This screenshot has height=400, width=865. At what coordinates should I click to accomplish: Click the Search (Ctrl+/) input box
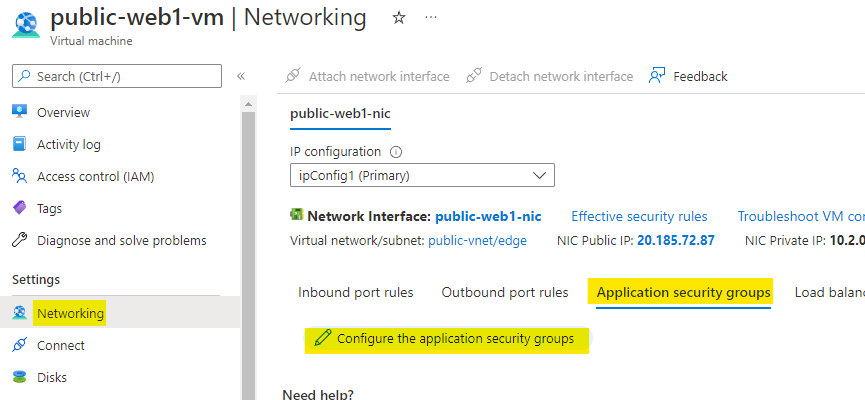tap(117, 76)
